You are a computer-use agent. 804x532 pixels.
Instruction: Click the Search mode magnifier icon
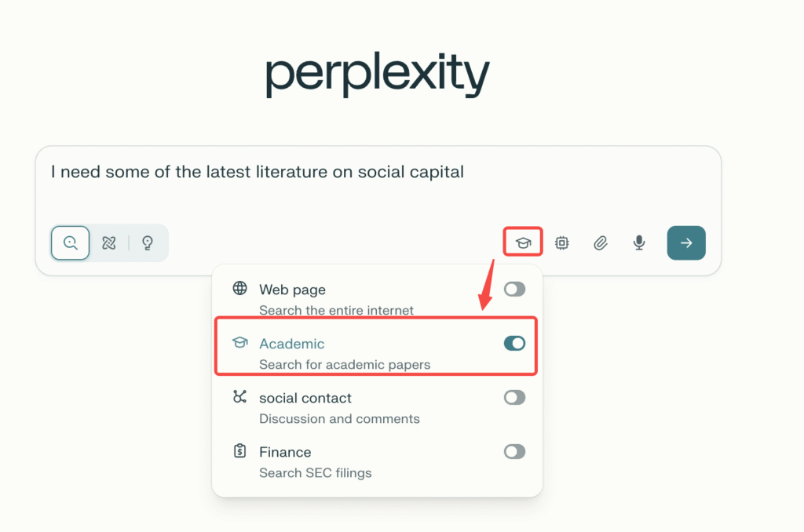[x=71, y=243]
